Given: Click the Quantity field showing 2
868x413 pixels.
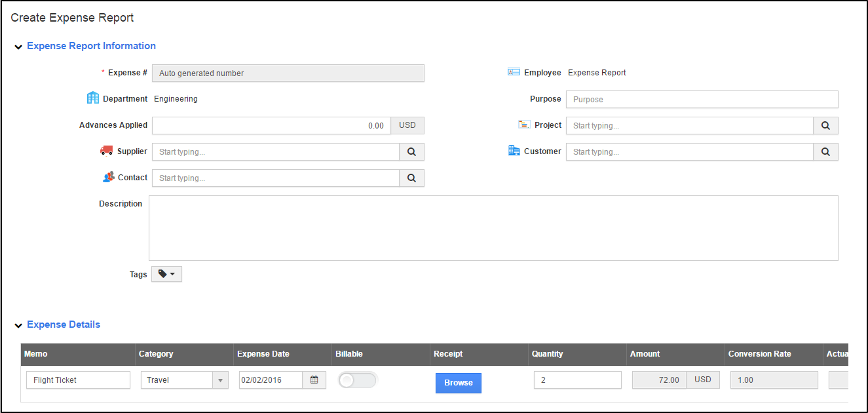Looking at the screenshot, I should 577,380.
